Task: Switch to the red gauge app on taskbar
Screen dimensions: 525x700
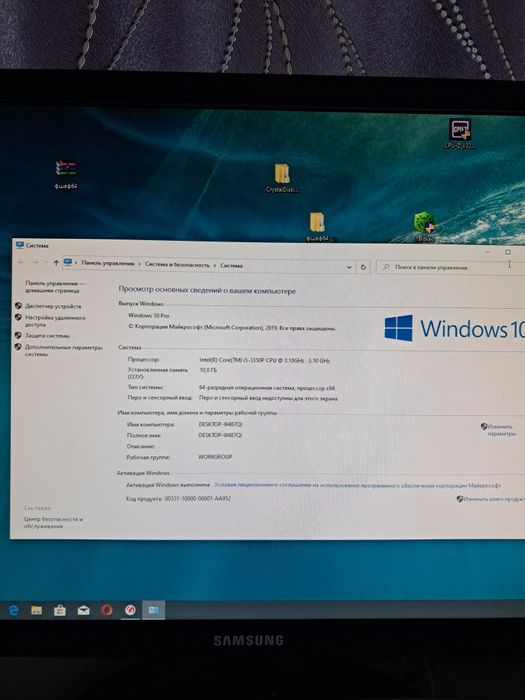Action: coord(130,610)
